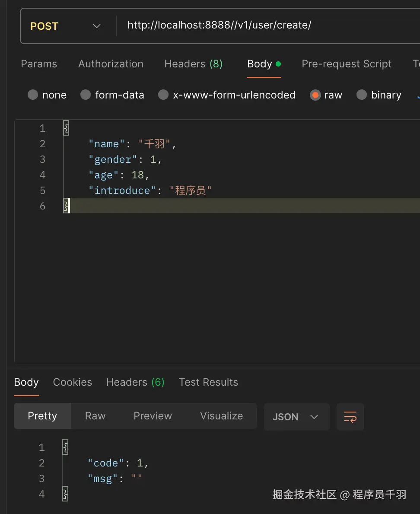Toggle the response word wrap icon
Image resolution: width=420 pixels, height=514 pixels.
[x=350, y=417]
